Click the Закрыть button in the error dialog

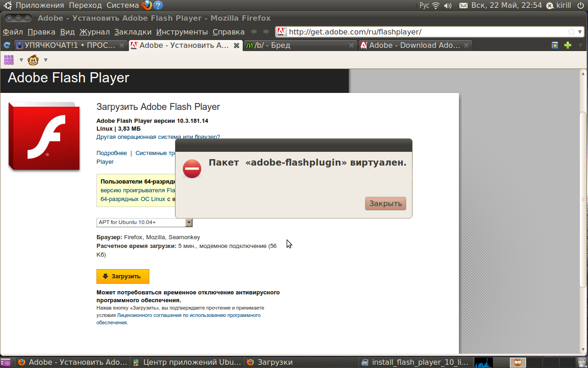click(385, 203)
